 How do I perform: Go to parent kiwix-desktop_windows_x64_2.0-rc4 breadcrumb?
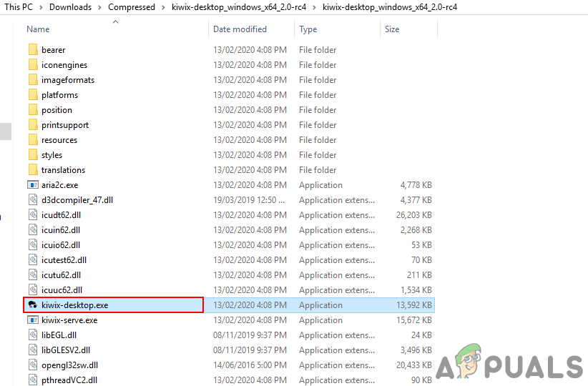pyautogui.click(x=239, y=7)
